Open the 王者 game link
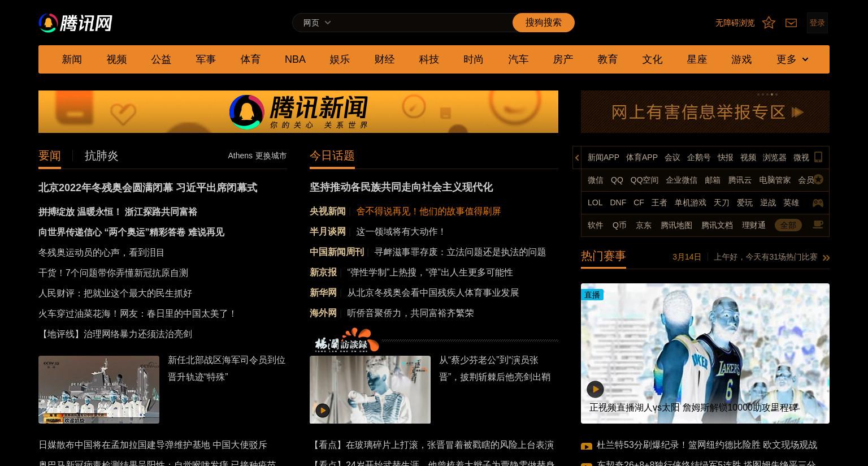868x466 pixels. [659, 202]
